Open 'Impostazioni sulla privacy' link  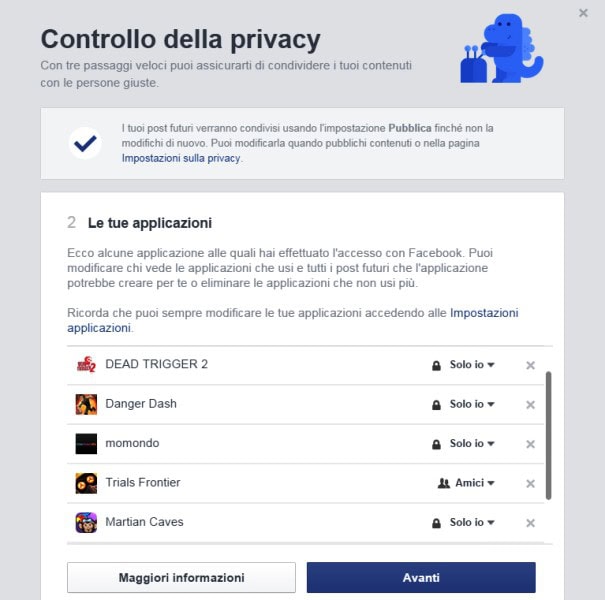pos(181,158)
